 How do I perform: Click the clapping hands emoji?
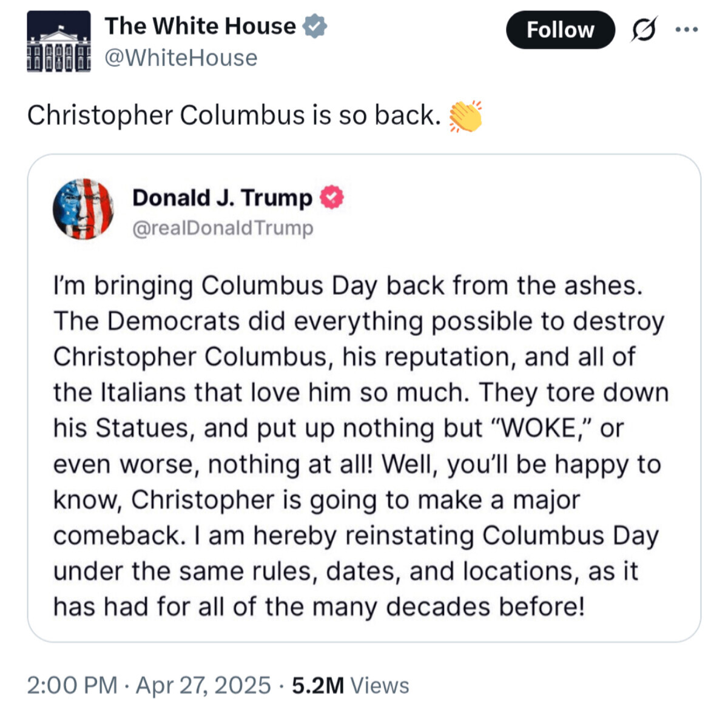pyautogui.click(x=465, y=116)
